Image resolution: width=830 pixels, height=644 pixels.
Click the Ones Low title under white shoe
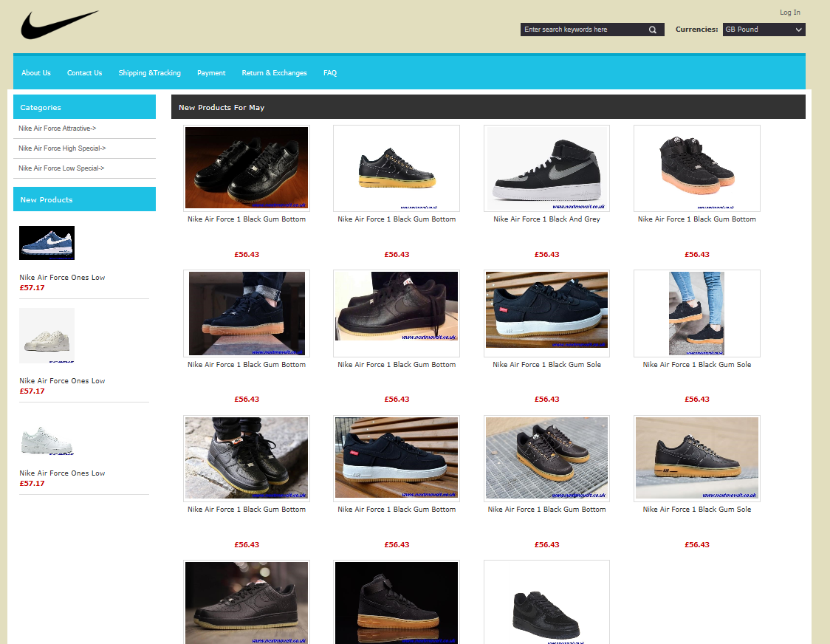[62, 473]
